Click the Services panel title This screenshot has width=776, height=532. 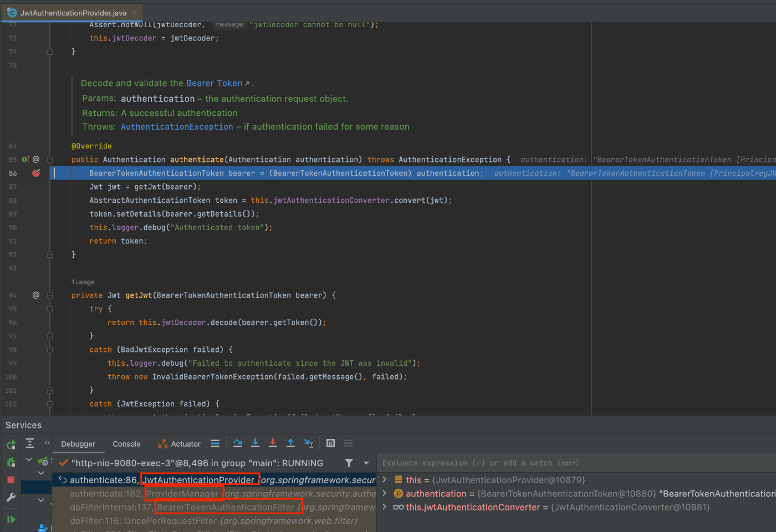point(23,425)
